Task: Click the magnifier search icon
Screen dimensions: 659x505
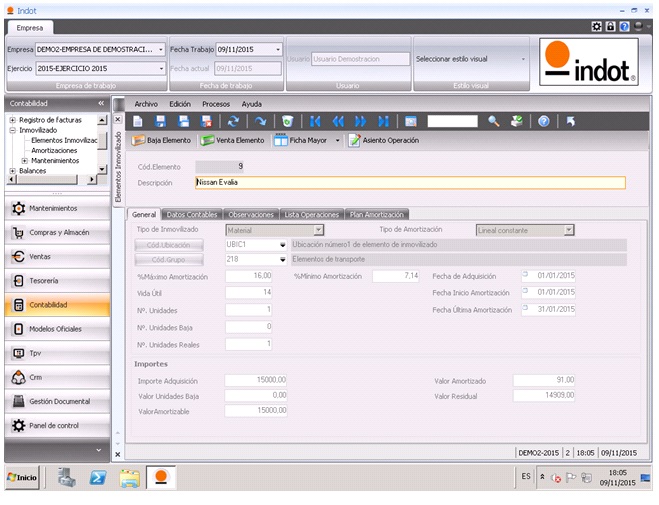Action: tap(493, 121)
